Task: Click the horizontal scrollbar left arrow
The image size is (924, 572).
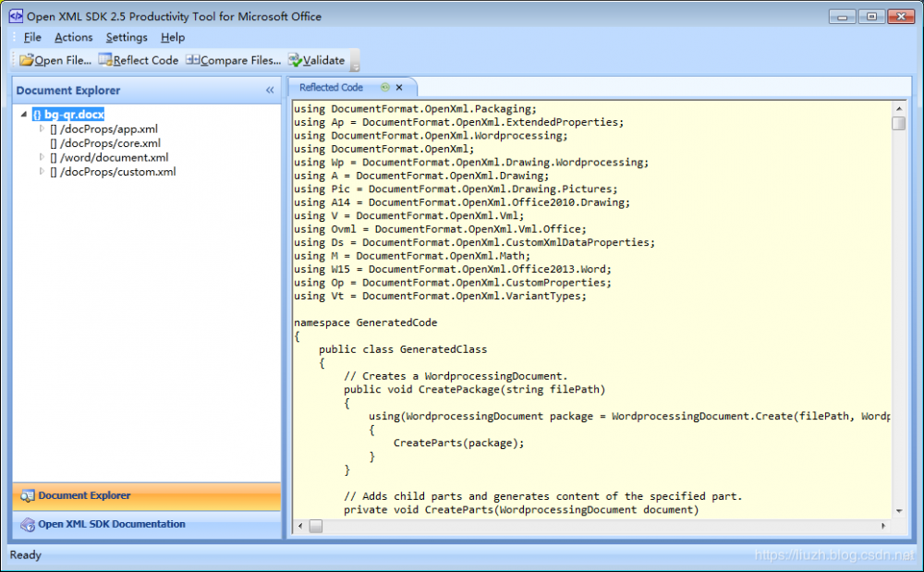Action: 300,526
